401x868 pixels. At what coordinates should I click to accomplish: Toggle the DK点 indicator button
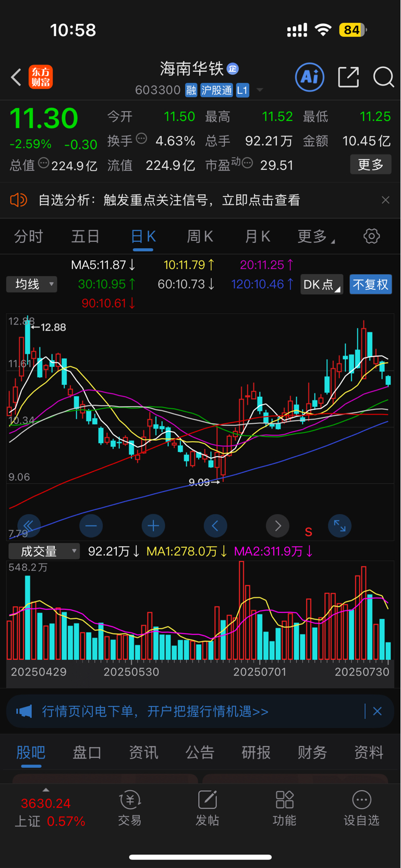(322, 285)
